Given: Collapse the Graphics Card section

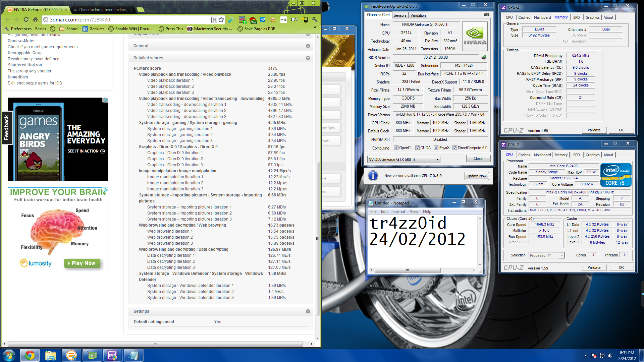Looking at the screenshot, I should (x=308, y=34).
